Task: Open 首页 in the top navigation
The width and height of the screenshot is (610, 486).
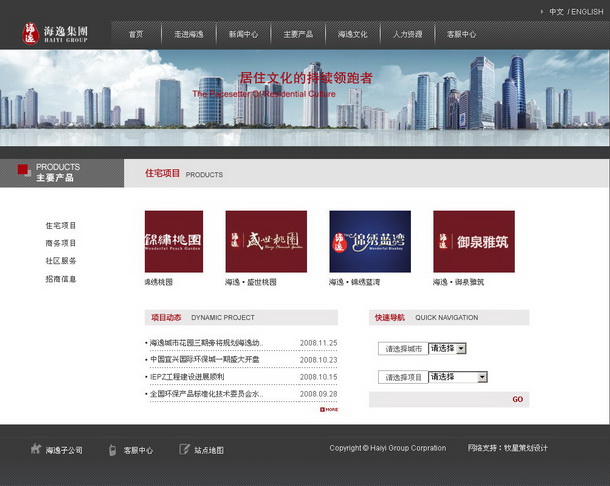Action: [x=136, y=34]
